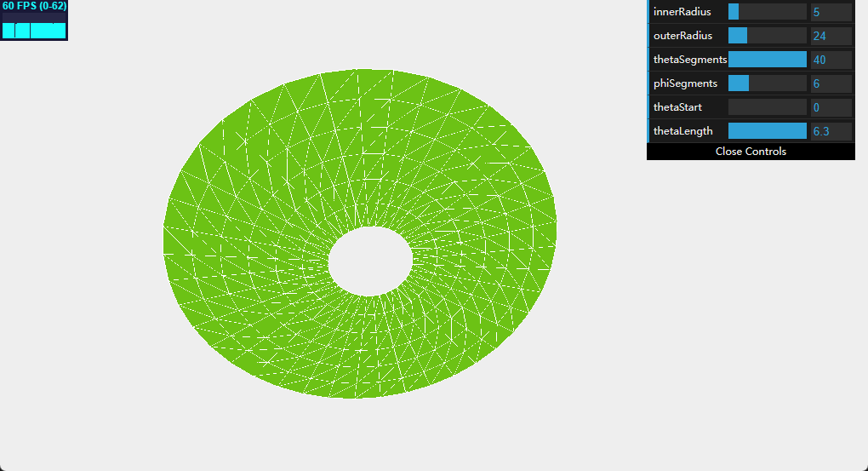Click the thetaSegments value field showing 40
This screenshot has width=868, height=471.
[831, 60]
